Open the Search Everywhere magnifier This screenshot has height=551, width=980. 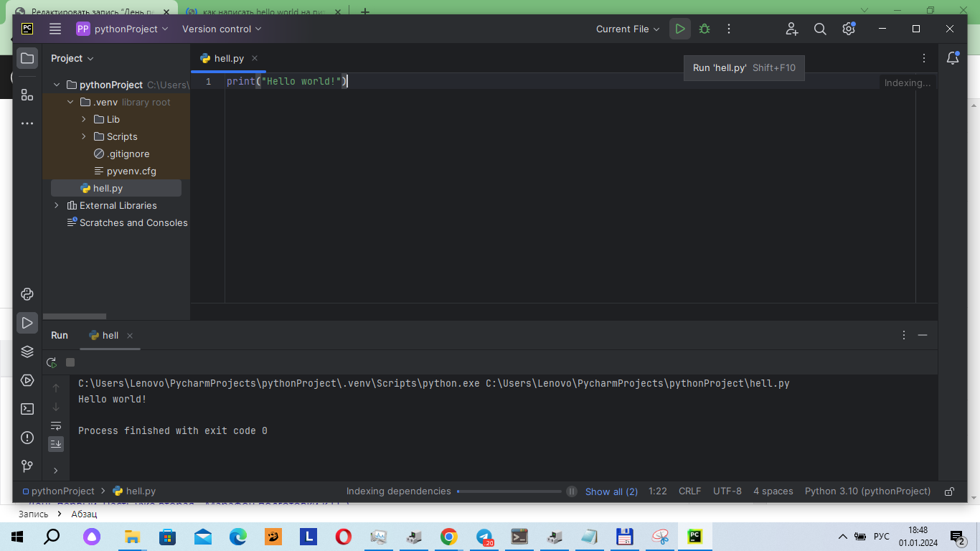(820, 29)
